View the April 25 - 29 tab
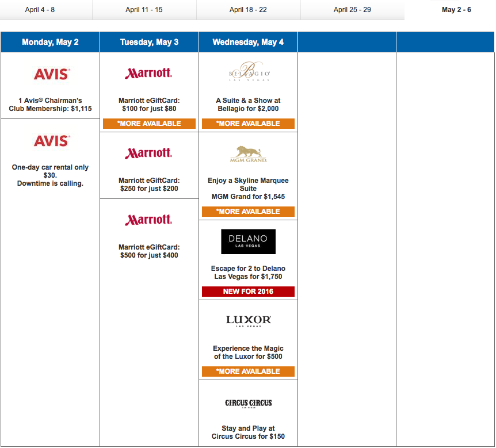This screenshot has width=496, height=448. pos(352,10)
